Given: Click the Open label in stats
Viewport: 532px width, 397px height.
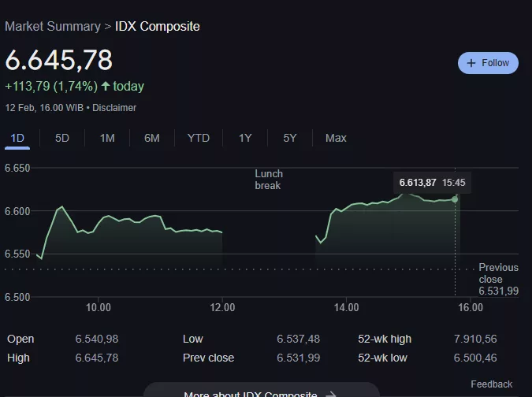Looking at the screenshot, I should tap(20, 339).
